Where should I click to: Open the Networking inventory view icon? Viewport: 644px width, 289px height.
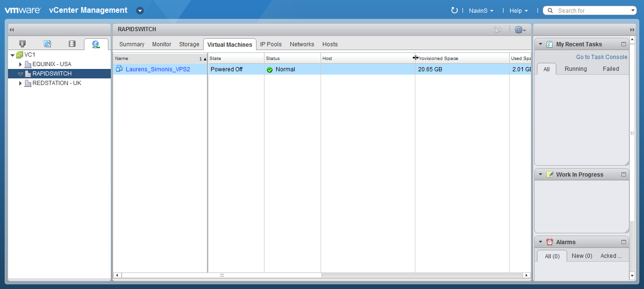[96, 44]
